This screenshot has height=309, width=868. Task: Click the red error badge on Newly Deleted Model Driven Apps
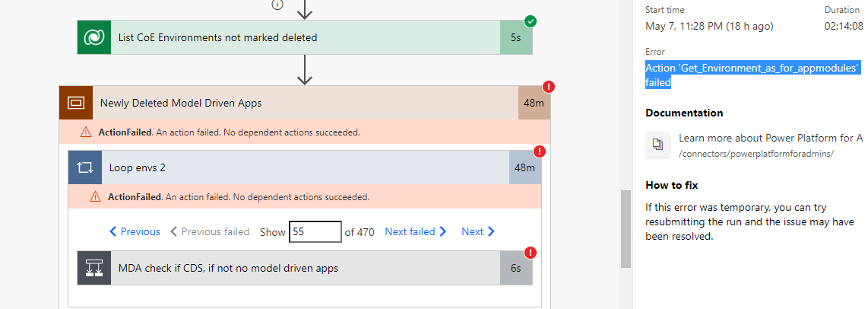[x=549, y=87]
